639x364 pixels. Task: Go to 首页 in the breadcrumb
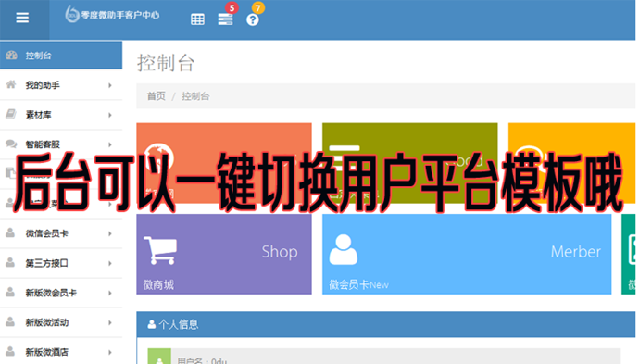157,96
